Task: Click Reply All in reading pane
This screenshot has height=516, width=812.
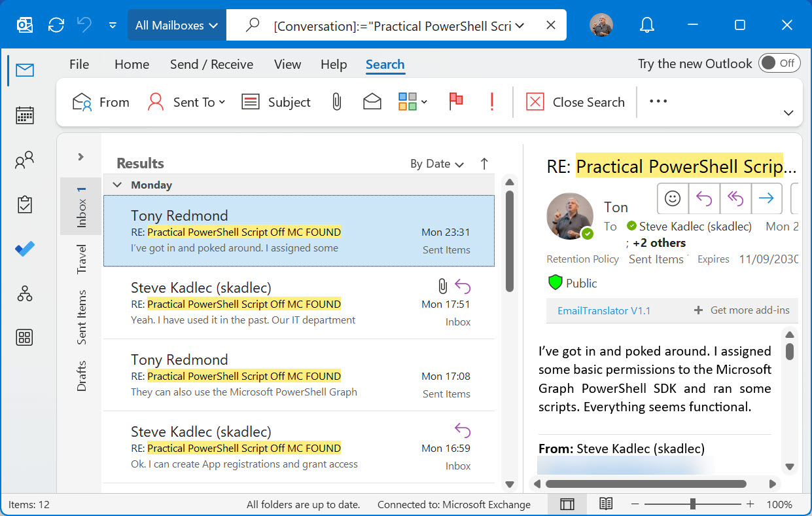Action: click(735, 198)
